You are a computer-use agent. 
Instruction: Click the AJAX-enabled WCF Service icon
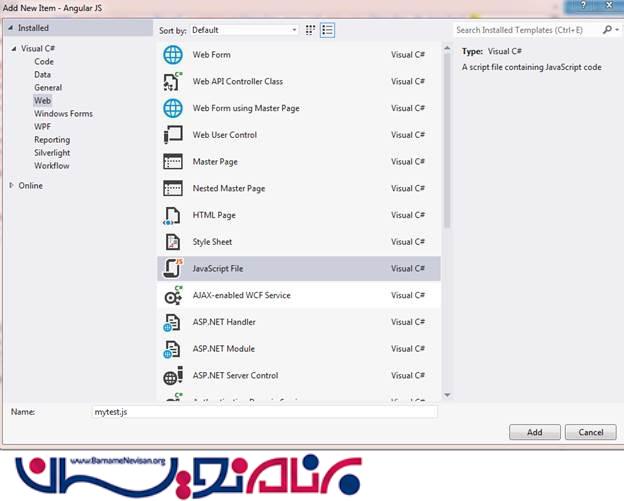coord(173,295)
